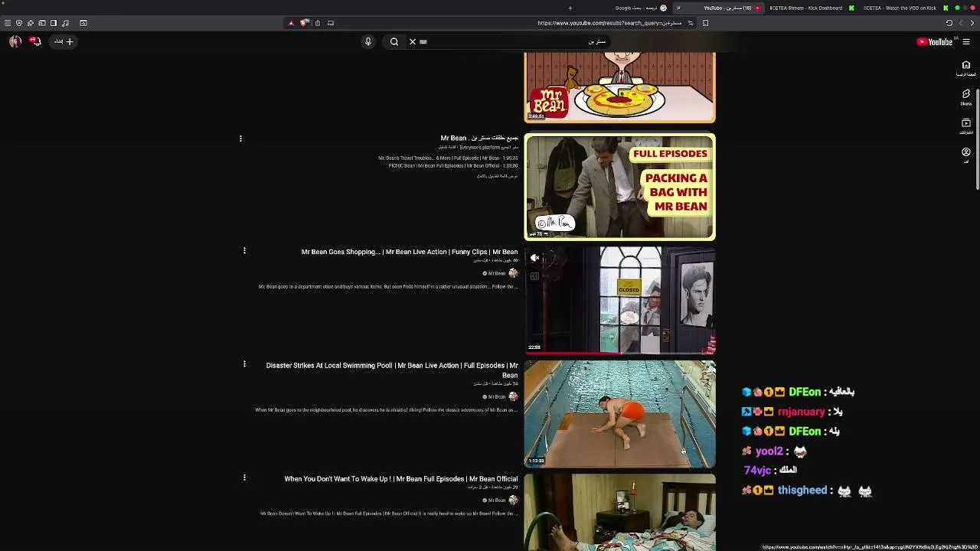
Task: Start voice search with the microphone
Action: click(368, 42)
